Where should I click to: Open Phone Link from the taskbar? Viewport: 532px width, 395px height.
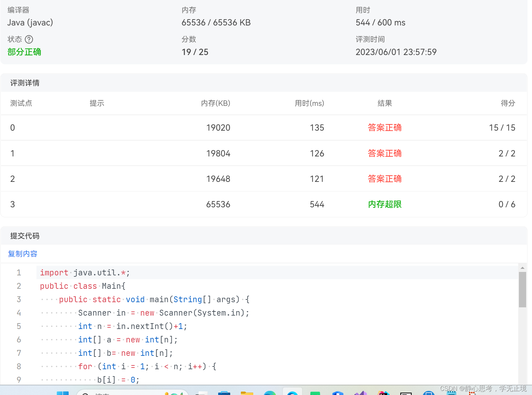tap(428, 394)
